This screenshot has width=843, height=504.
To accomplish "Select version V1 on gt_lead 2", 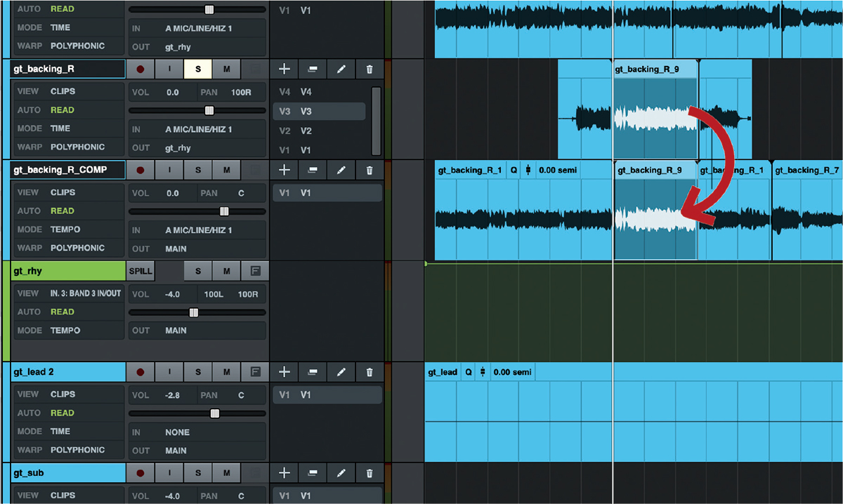I will 327,395.
